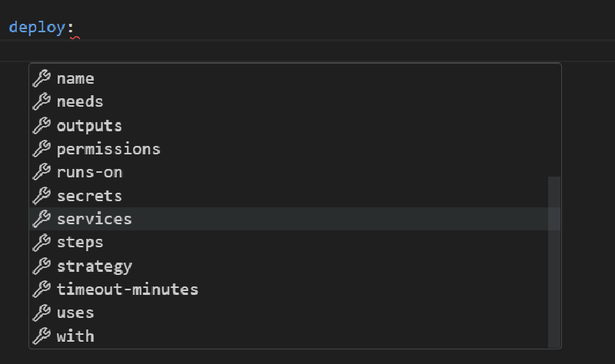Click the wrench icon beside strategy
Viewport: 615px width, 364px height.
click(42, 266)
